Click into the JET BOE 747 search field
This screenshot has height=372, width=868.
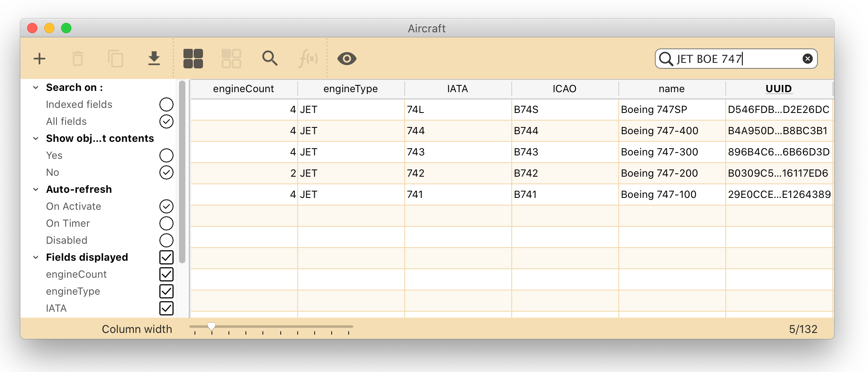point(737,59)
